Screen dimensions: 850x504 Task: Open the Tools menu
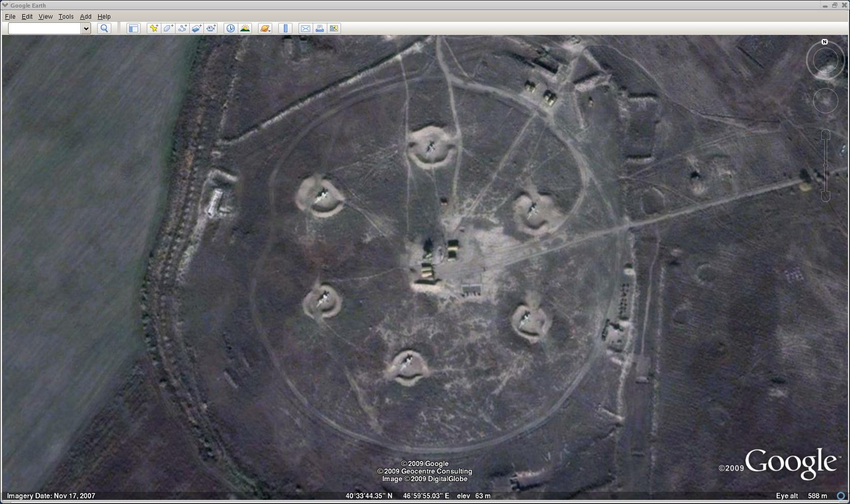coord(66,17)
